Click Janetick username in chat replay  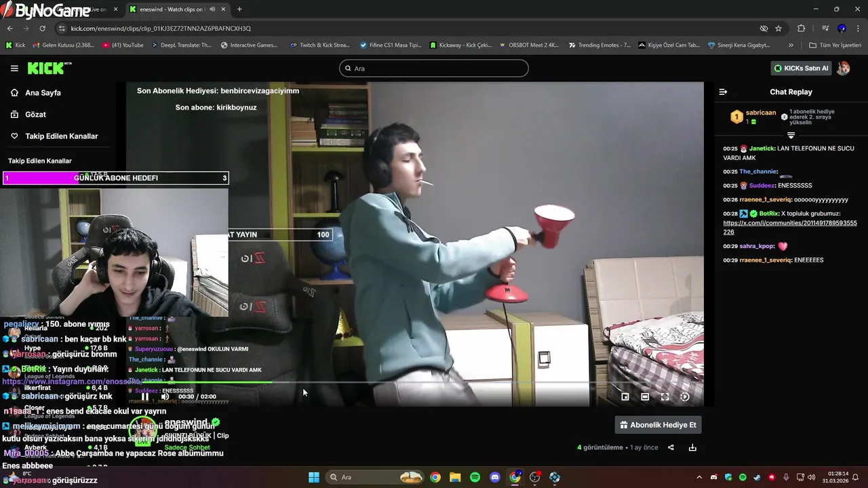point(762,148)
